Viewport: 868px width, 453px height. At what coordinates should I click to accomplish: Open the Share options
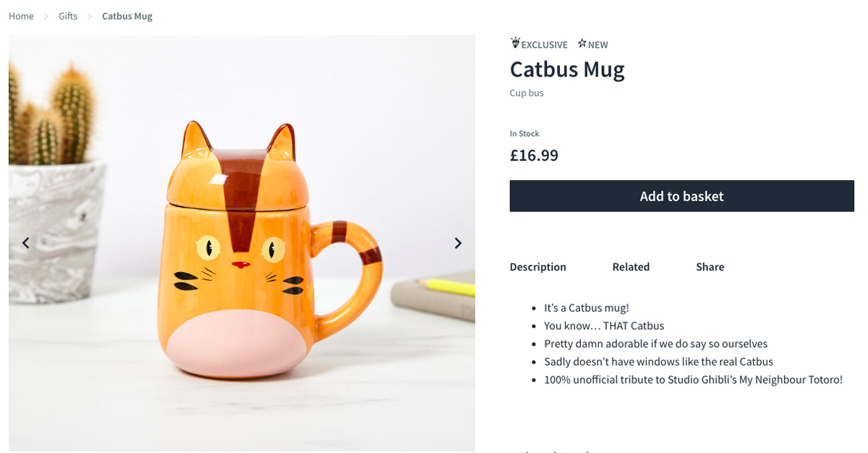pyautogui.click(x=710, y=266)
